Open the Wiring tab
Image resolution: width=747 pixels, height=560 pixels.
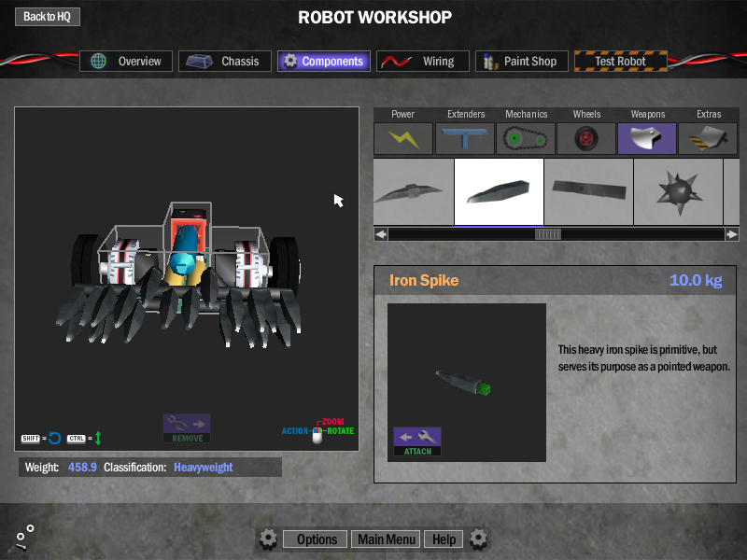(x=423, y=61)
